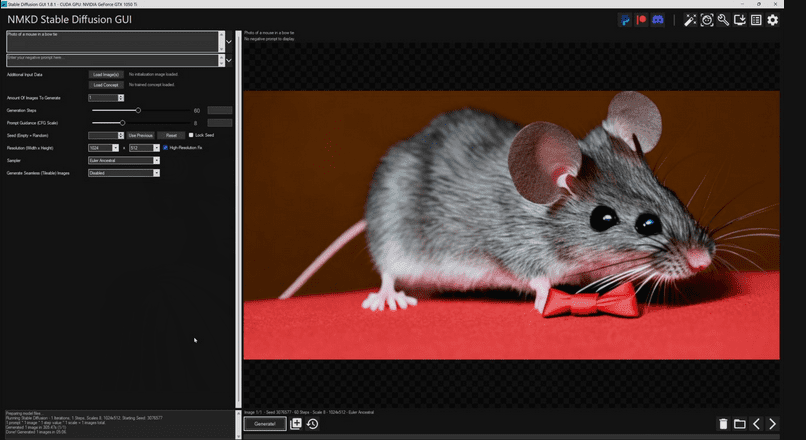Show the next generated image
This screenshot has height=440, width=806.
click(773, 424)
